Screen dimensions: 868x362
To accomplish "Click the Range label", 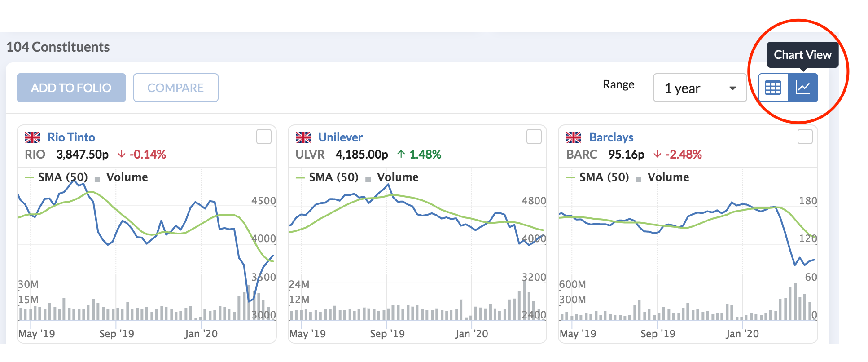I will click(x=618, y=84).
